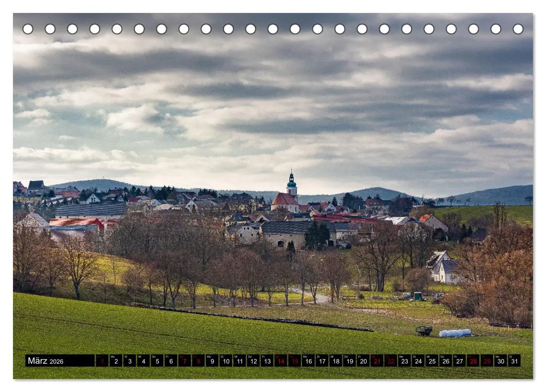Select day 1 in the calendar strip
The image size is (546, 392).
point(102,361)
